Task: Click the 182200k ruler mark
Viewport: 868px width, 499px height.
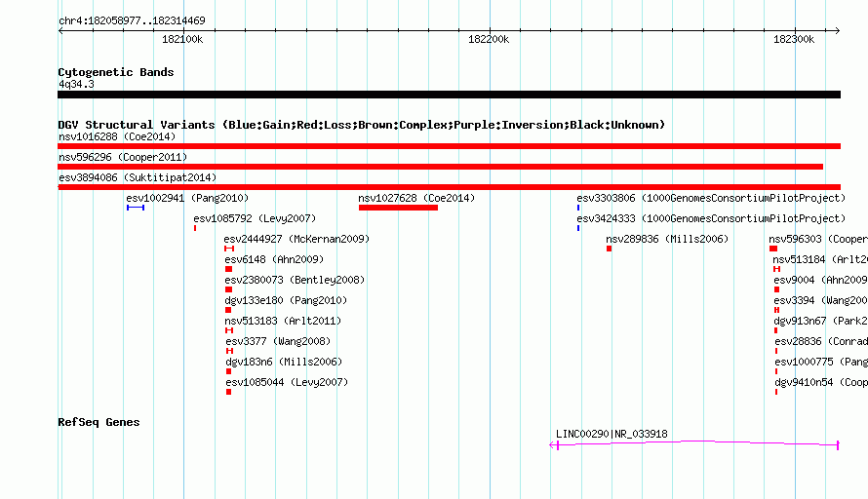Action: (x=489, y=39)
